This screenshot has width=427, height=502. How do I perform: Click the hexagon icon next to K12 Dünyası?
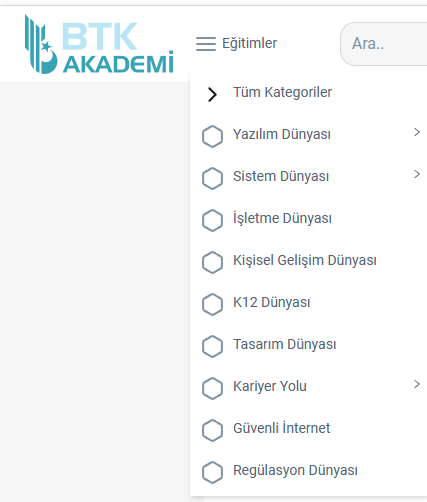click(212, 304)
